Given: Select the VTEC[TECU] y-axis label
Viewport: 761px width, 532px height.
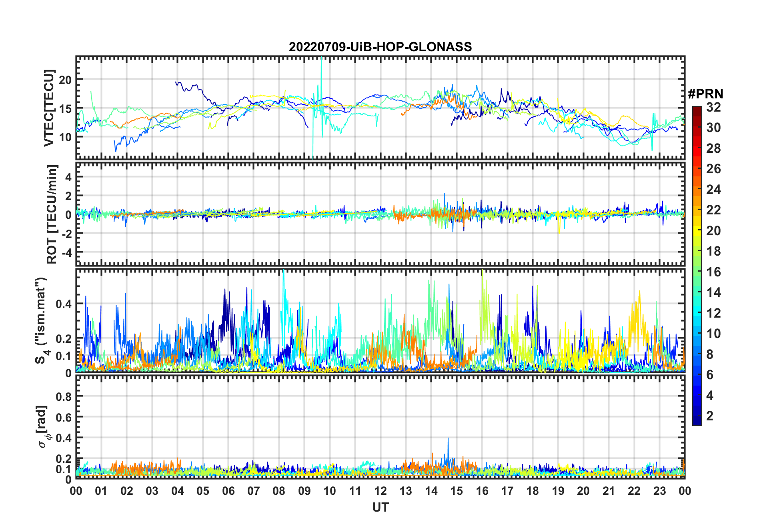Looking at the screenshot, I should point(49,108).
